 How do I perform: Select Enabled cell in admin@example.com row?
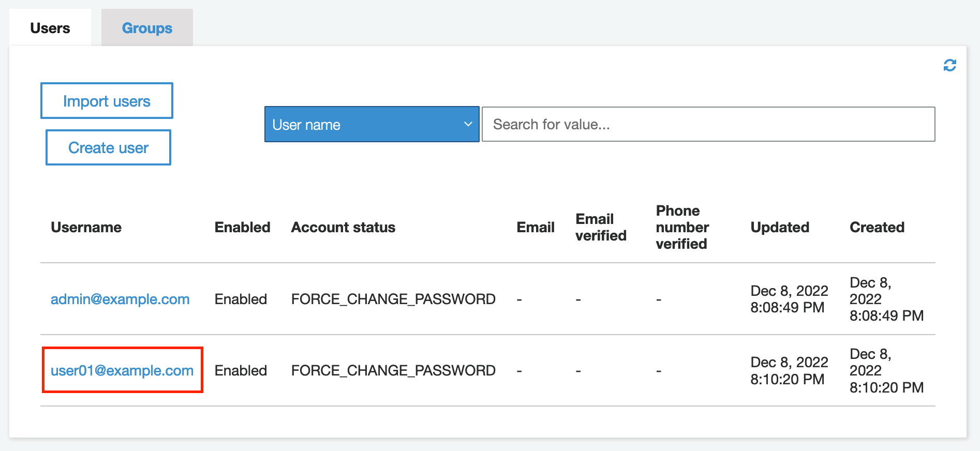(241, 299)
